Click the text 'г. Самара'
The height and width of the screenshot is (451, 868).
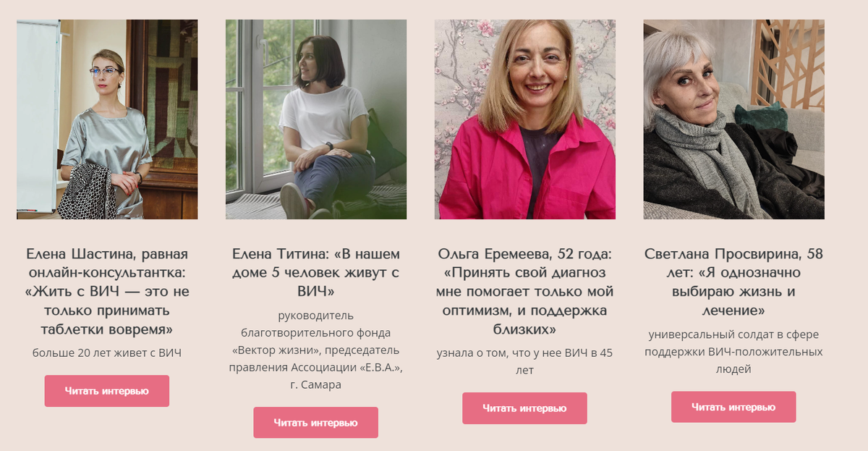[316, 385]
